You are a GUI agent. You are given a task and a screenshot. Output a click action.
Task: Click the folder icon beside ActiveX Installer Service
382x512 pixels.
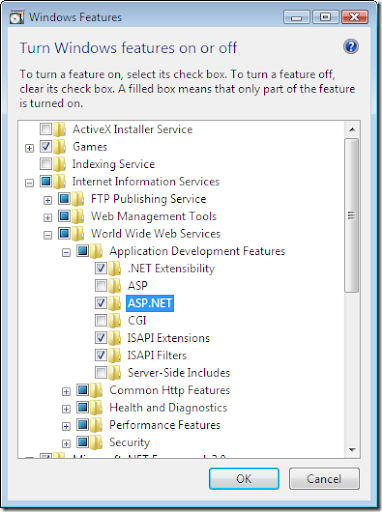click(x=60, y=129)
